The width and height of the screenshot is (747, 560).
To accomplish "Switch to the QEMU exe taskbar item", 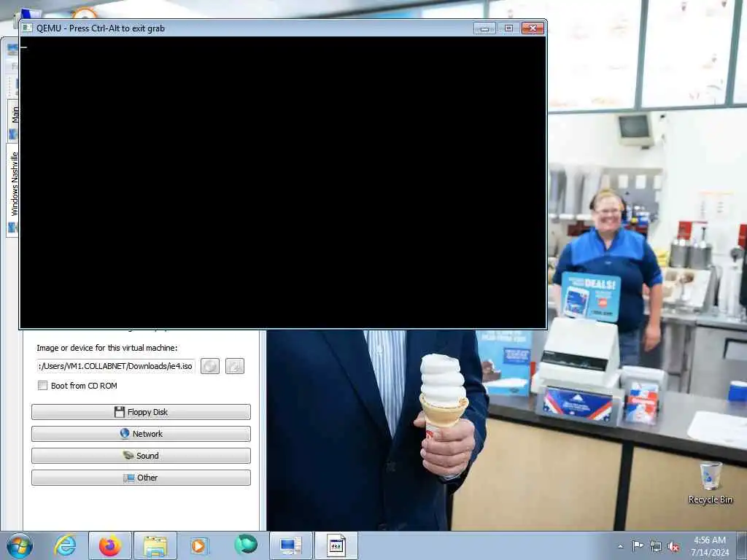I will [x=336, y=545].
